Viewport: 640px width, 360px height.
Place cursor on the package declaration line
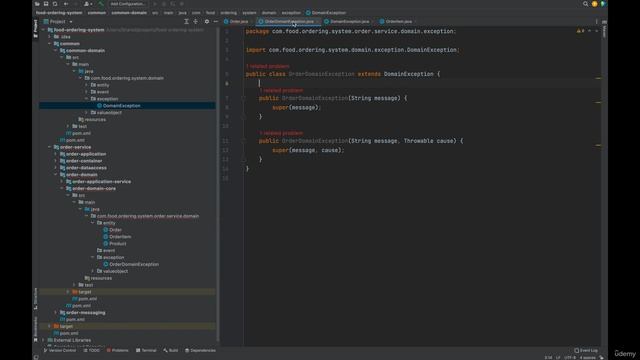pos(351,31)
